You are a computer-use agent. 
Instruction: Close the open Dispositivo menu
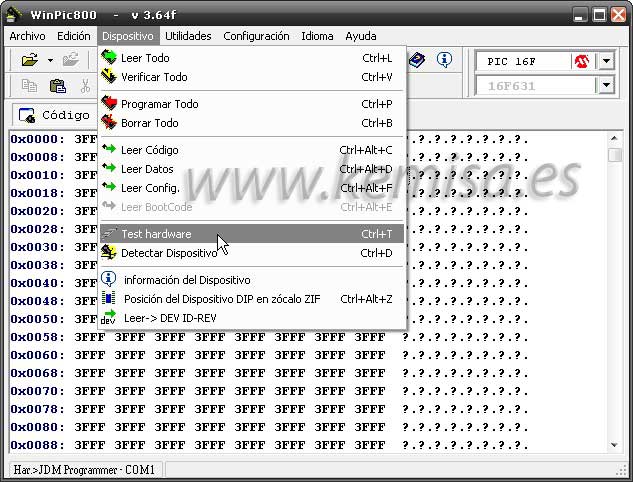pos(128,36)
